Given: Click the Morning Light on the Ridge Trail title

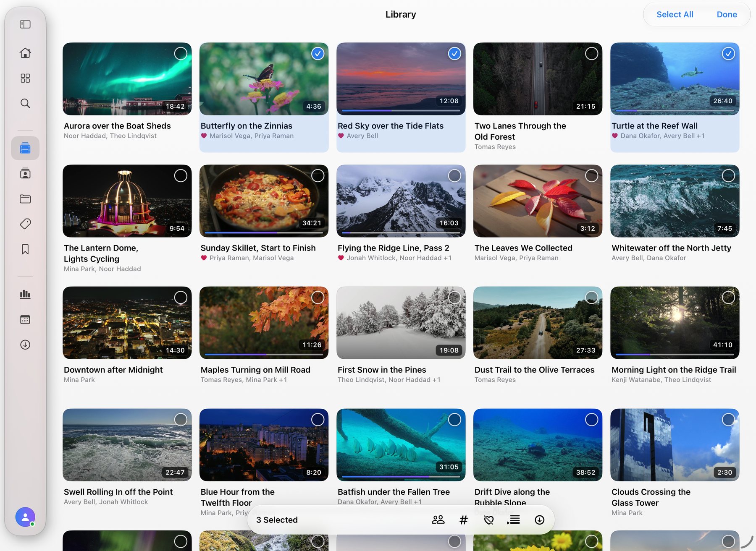Looking at the screenshot, I should click(x=674, y=370).
